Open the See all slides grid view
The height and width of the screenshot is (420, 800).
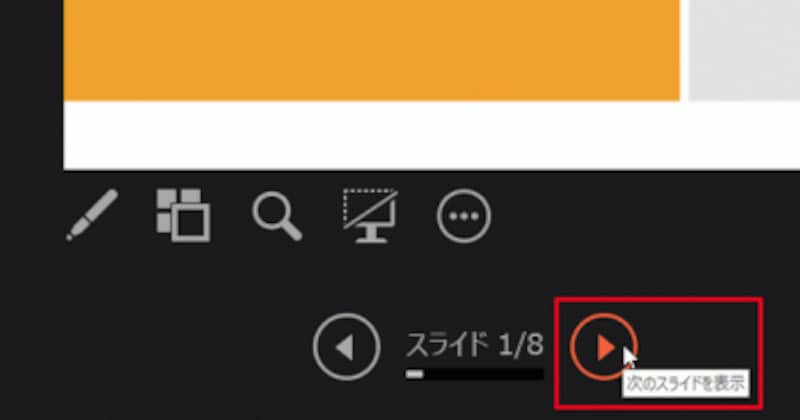point(183,215)
